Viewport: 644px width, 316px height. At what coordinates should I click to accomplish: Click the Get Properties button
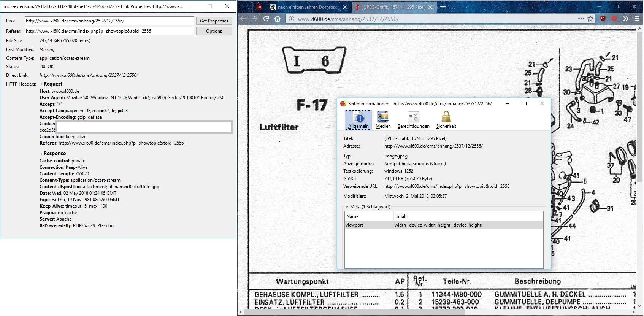[214, 21]
